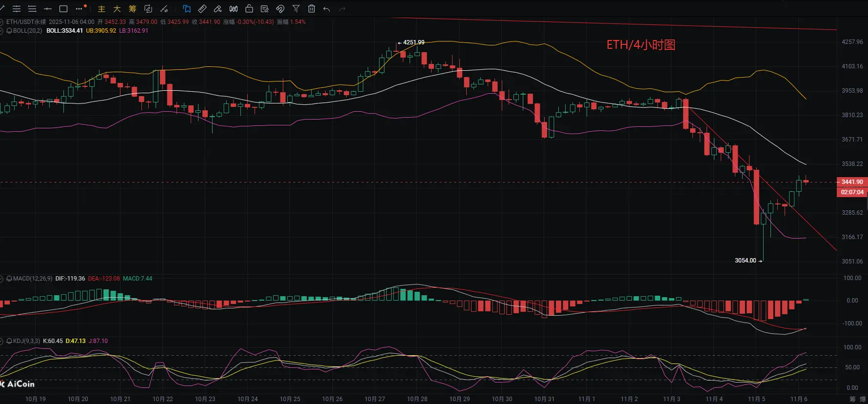Viewport: 868px width, 404px height.
Task: Click the BOLL:3534.41 value
Action: pos(64,31)
